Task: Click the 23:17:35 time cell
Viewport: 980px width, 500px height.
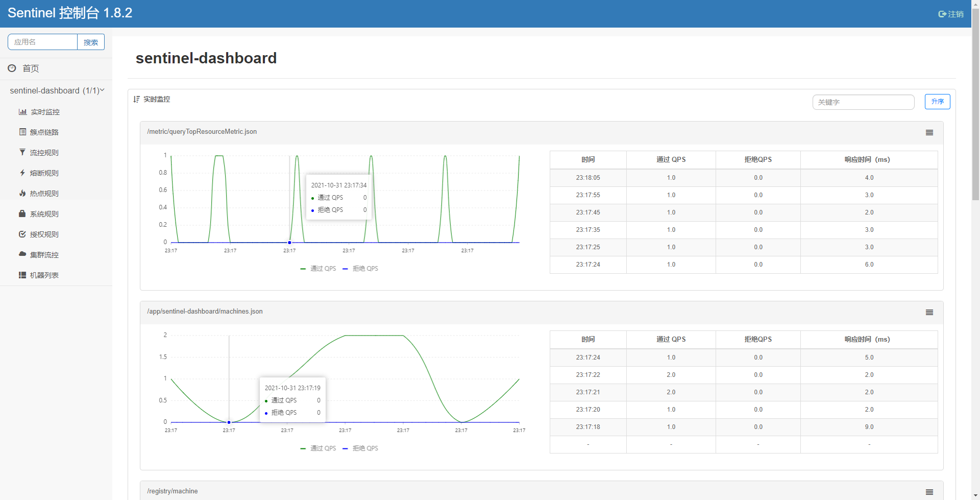Action: (588, 230)
